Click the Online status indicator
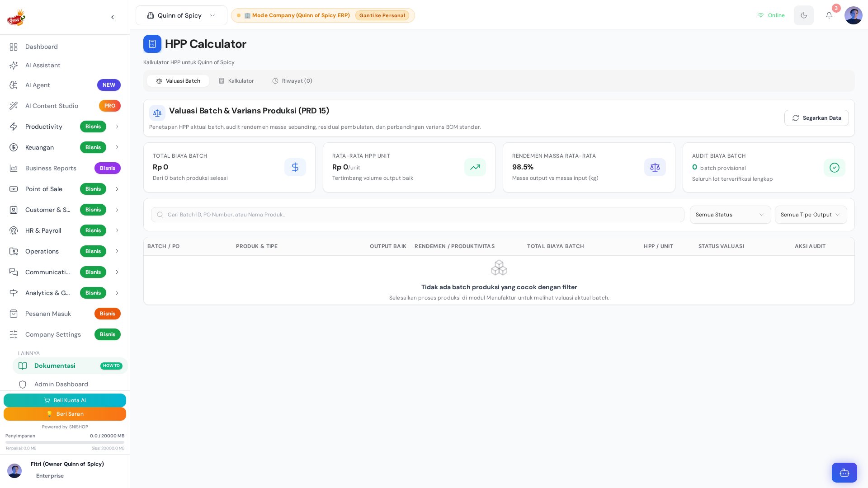 click(771, 15)
